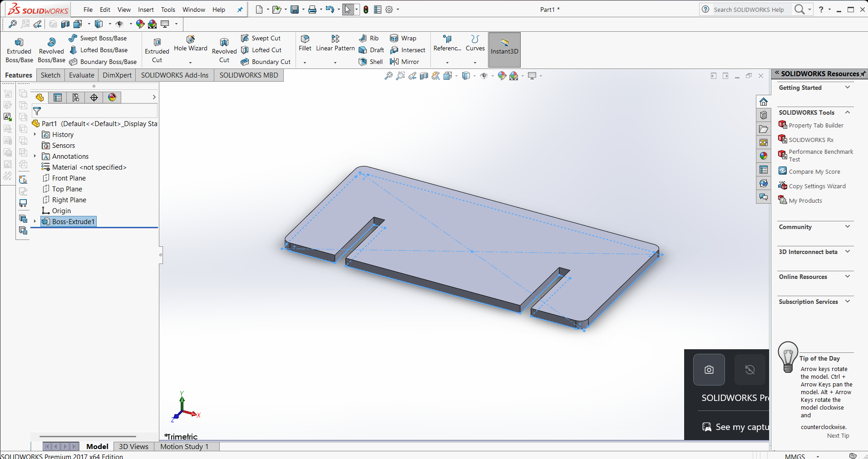Click Swept Cut command
This screenshot has width=868, height=459.
(261, 38)
